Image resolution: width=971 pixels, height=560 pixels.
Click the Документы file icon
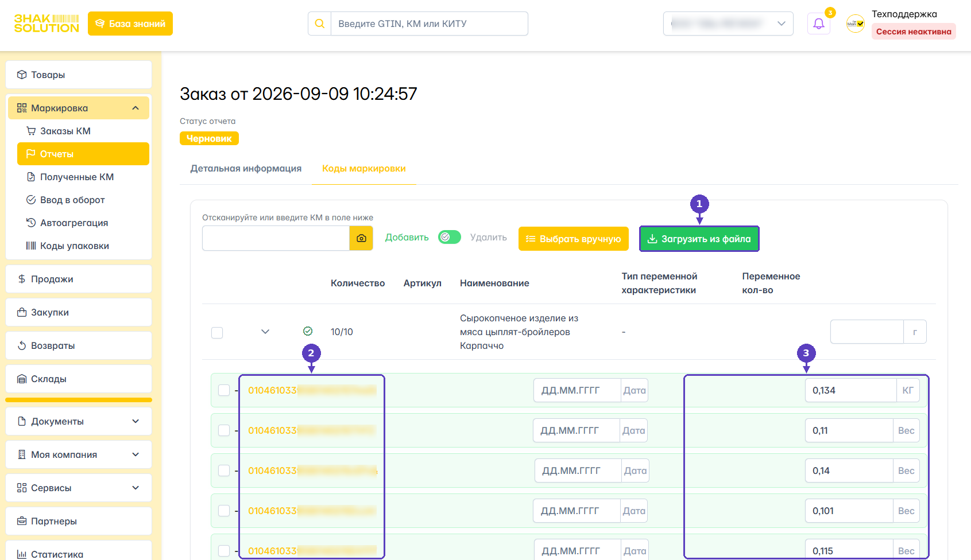[x=22, y=421]
